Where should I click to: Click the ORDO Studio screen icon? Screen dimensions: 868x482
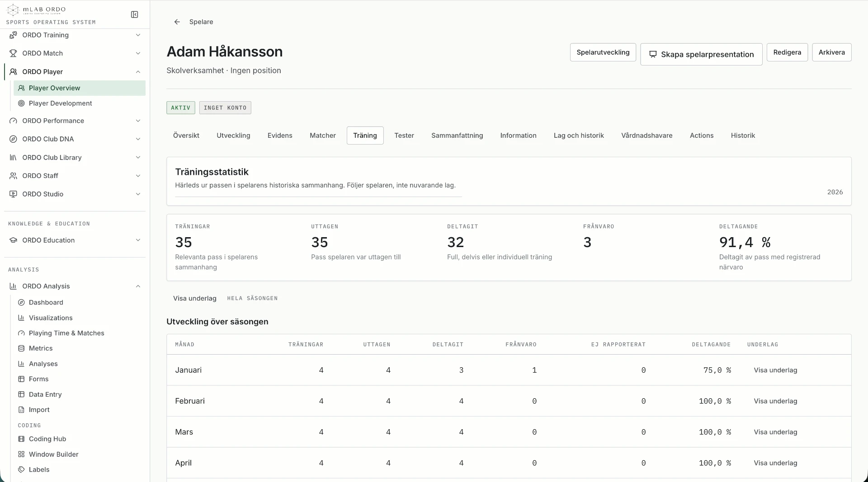coord(14,194)
